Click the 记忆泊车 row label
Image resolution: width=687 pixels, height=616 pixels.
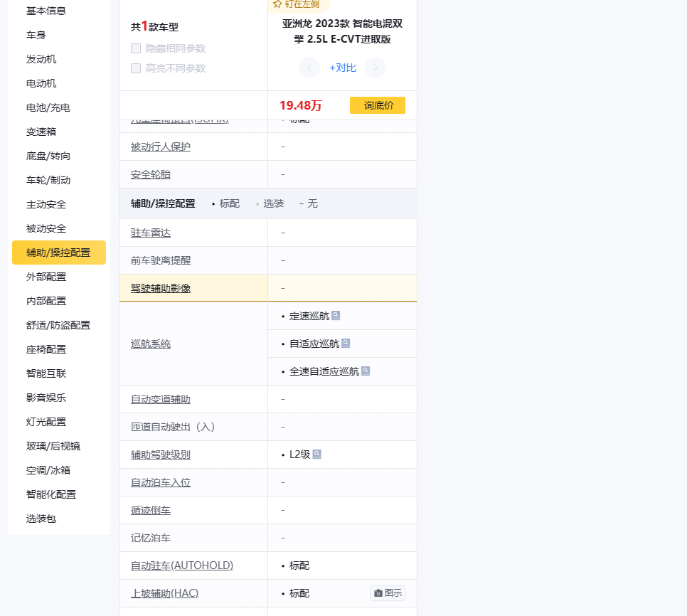[151, 538]
